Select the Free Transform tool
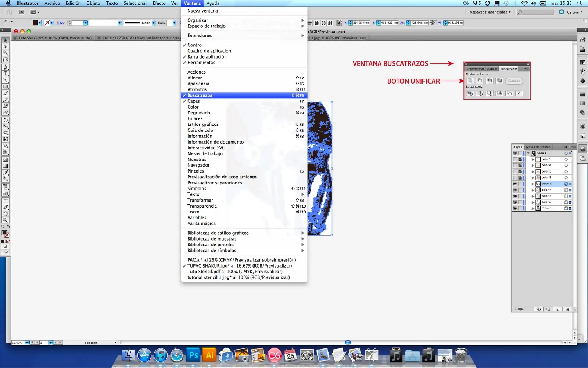588x368 pixels. [6, 139]
